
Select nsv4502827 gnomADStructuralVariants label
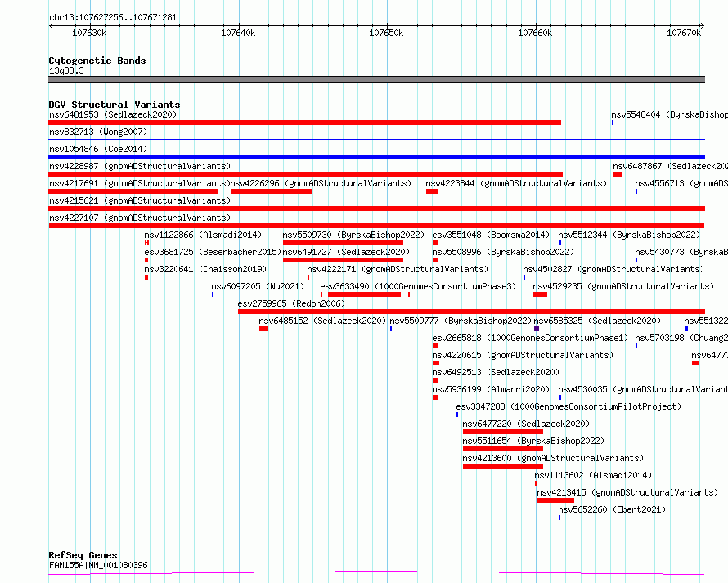(613, 269)
